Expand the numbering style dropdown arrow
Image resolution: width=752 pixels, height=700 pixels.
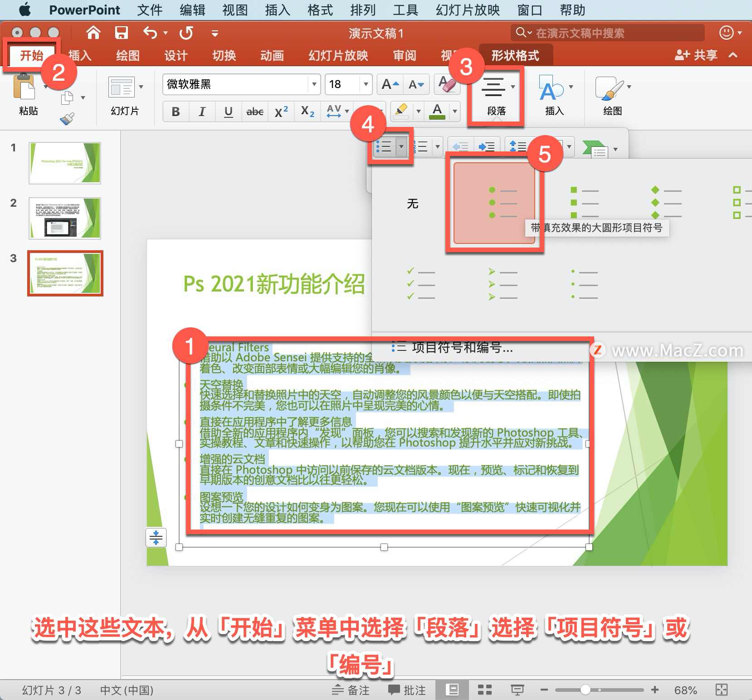[437, 146]
